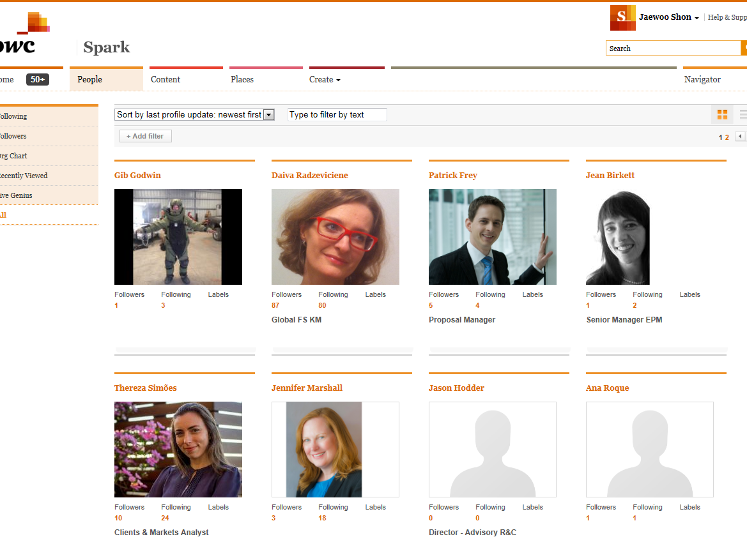747x560 pixels.
Task: Expand the Jaewoo Shon user menu
Action: (669, 17)
